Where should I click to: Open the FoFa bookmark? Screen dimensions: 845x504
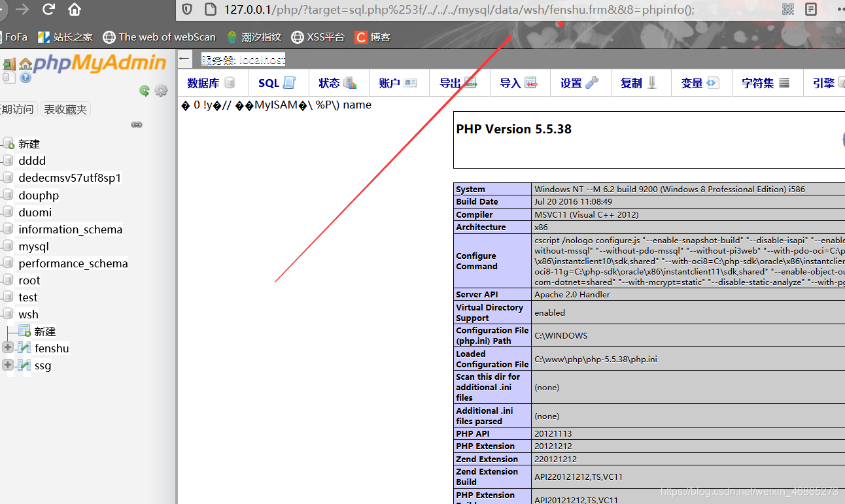(14, 37)
